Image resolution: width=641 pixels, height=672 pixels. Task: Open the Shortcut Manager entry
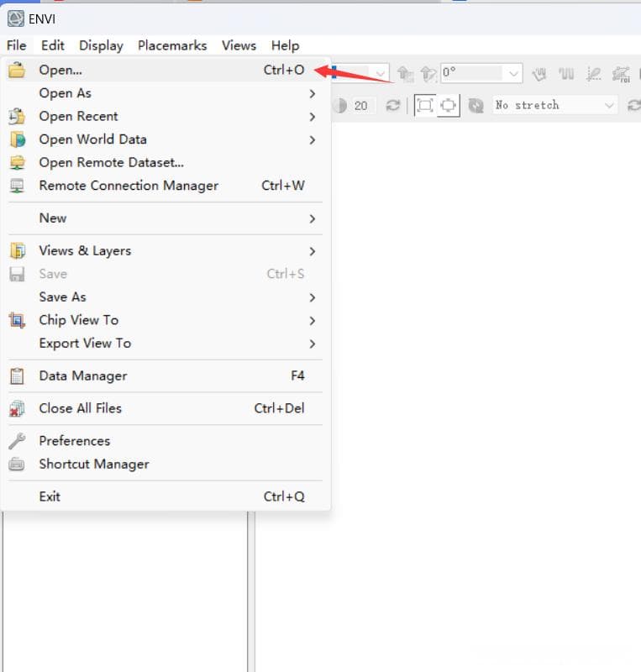tap(165, 465)
